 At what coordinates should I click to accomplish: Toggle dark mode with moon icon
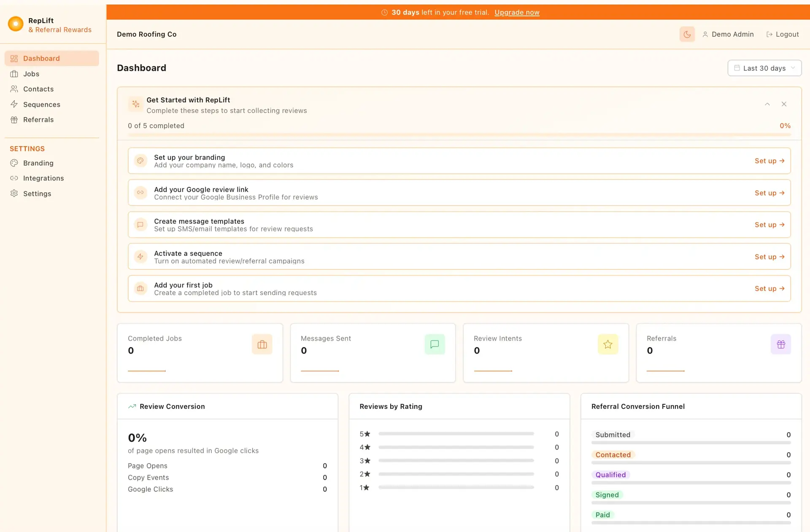point(687,34)
